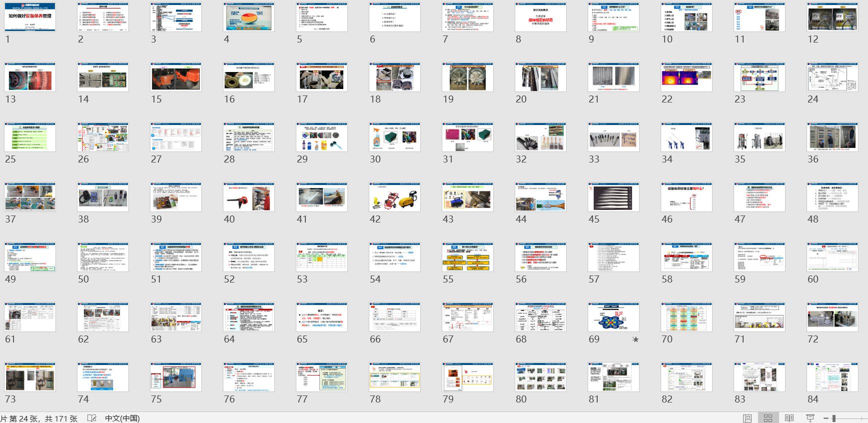
Task: Switch to Normal view in status bar
Action: pos(747,418)
